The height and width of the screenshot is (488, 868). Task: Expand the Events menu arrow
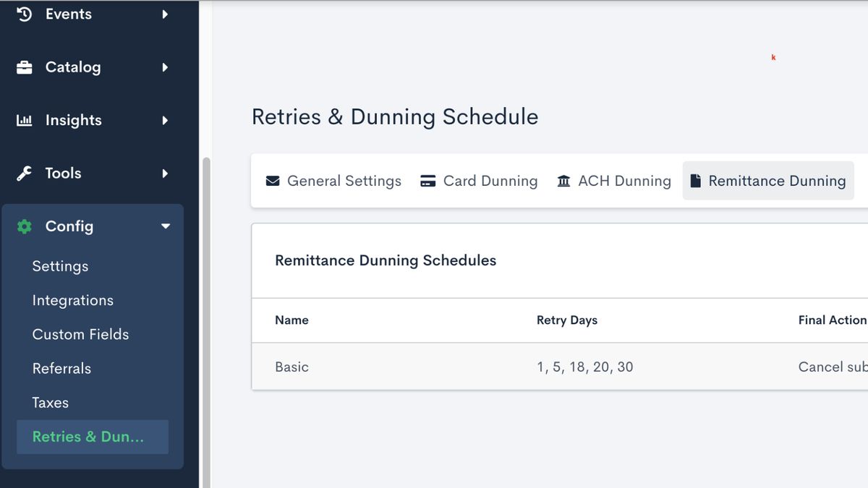pyautogui.click(x=165, y=14)
